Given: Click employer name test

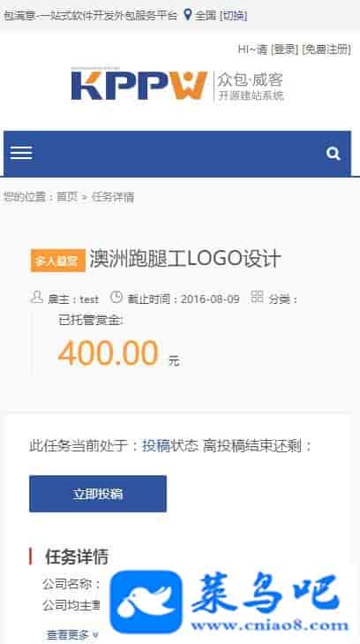Looking at the screenshot, I should click(89, 299).
